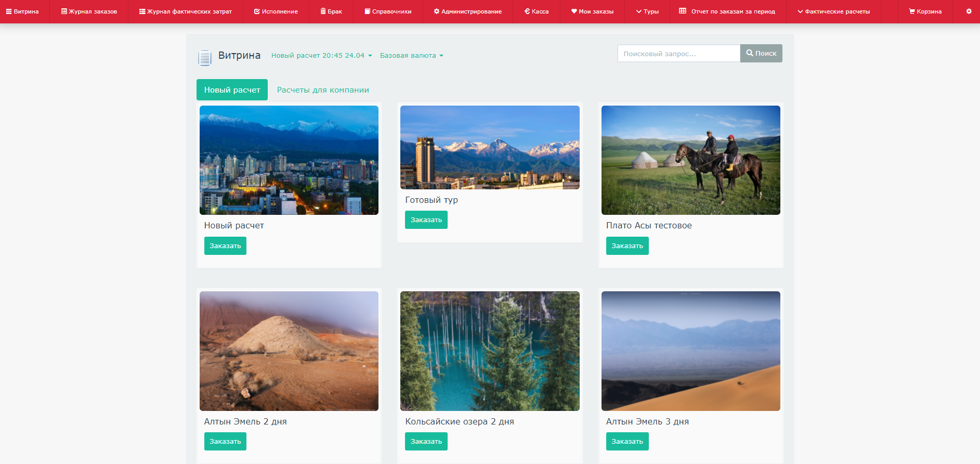This screenshot has height=464, width=980.
Task: Click the Плато Асы тестовое title
Action: pos(649,225)
